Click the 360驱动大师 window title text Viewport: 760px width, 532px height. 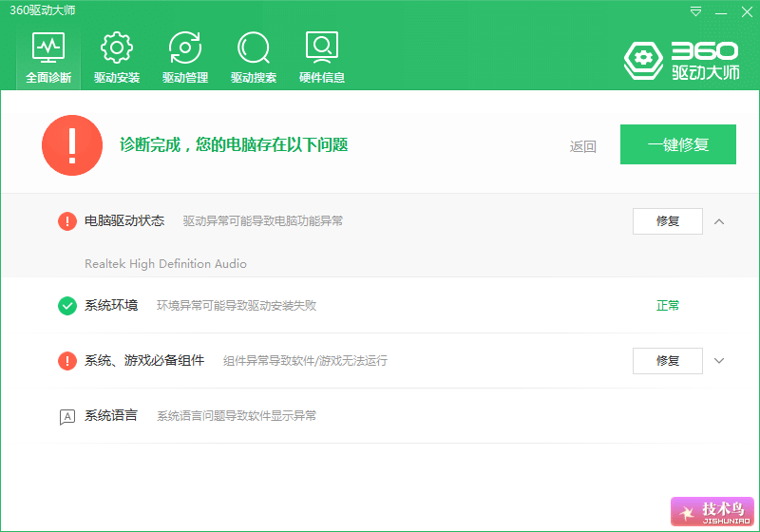pos(43,10)
